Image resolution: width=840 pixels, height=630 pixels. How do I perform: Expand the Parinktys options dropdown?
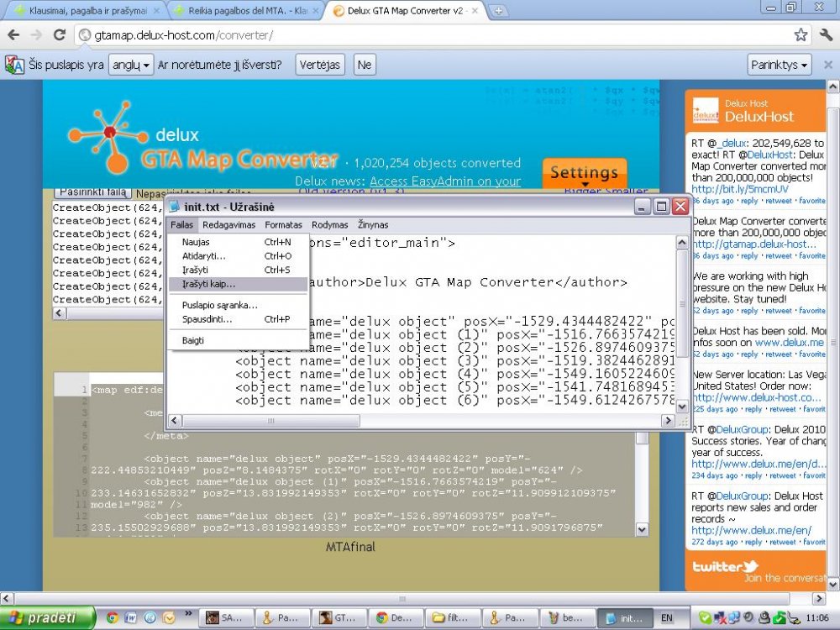pyautogui.click(x=779, y=65)
